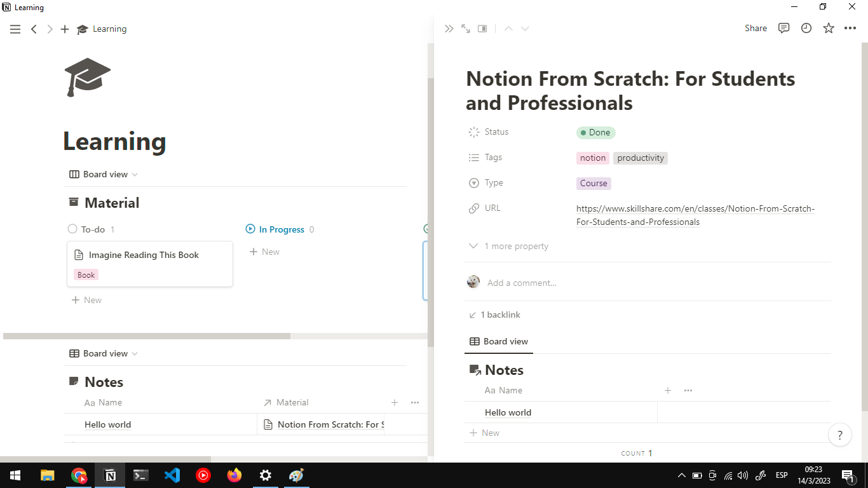Add a column in main Notes table

tap(395, 403)
